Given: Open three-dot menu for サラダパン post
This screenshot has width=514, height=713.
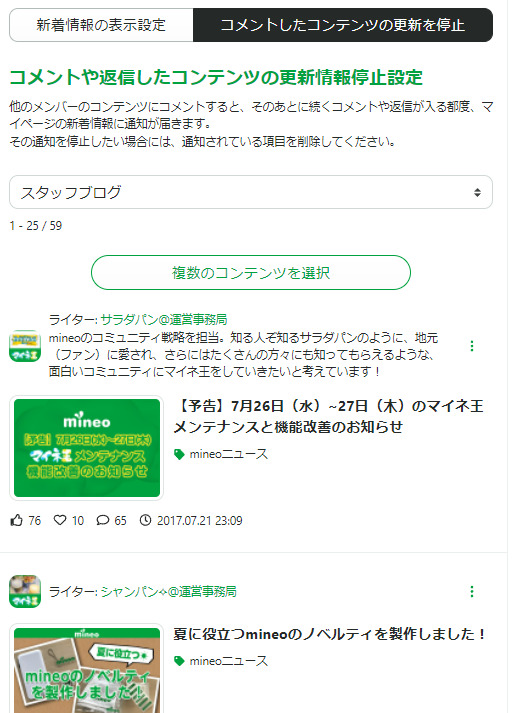Looking at the screenshot, I should pos(472,346).
